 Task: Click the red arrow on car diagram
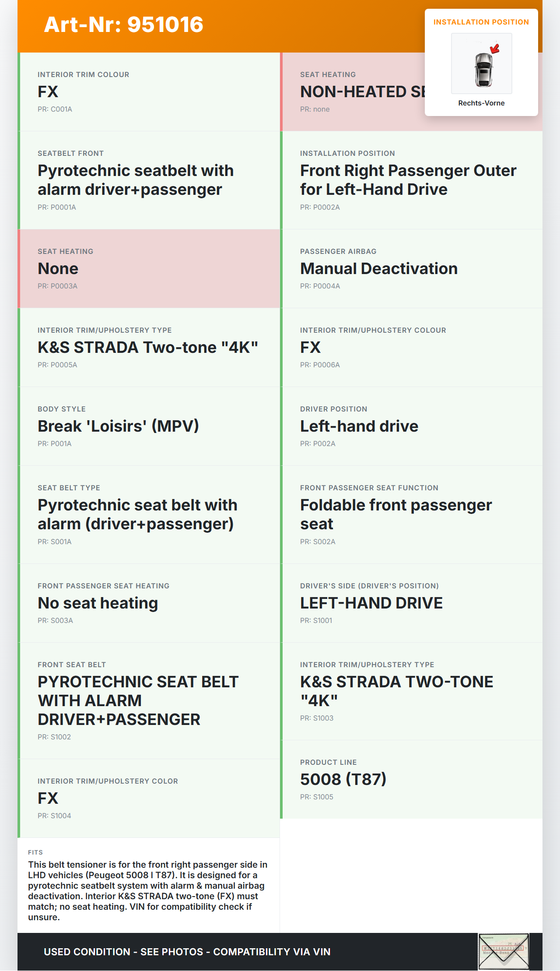click(495, 48)
